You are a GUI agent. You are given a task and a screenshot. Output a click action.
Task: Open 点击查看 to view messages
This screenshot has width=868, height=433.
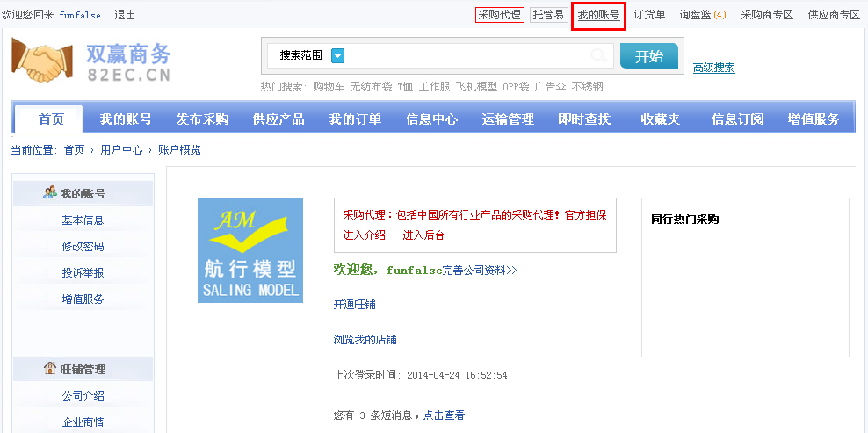(444, 415)
